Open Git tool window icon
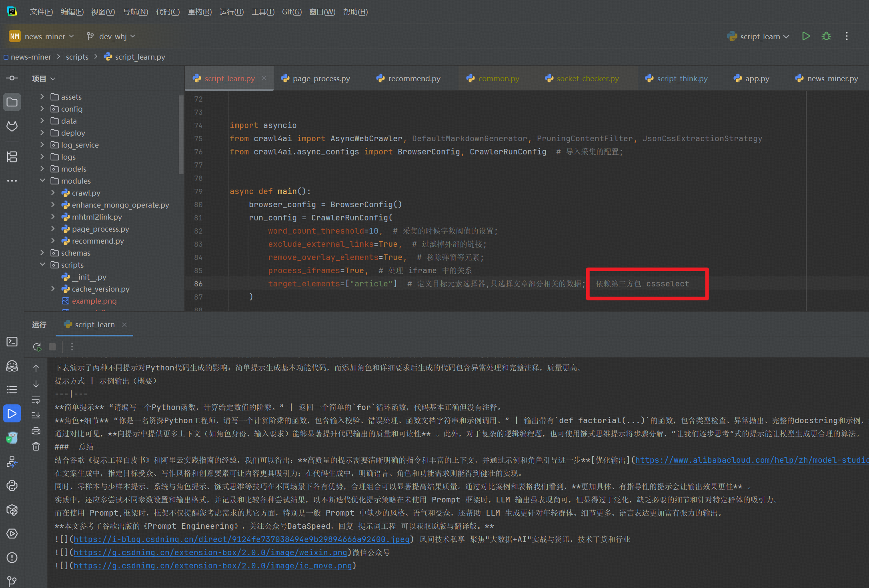 pyautogui.click(x=12, y=581)
